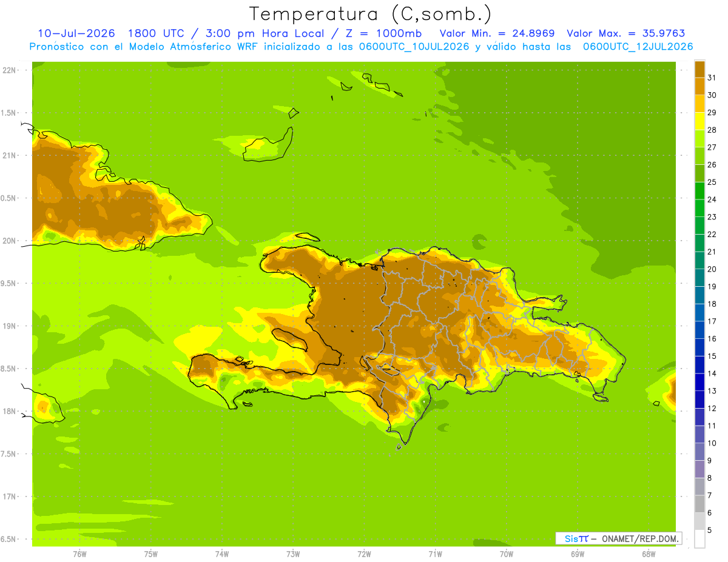Image resolution: width=728 pixels, height=562 pixels.
Task: Pick legend swatch between 26 and 27
Action: (699, 156)
